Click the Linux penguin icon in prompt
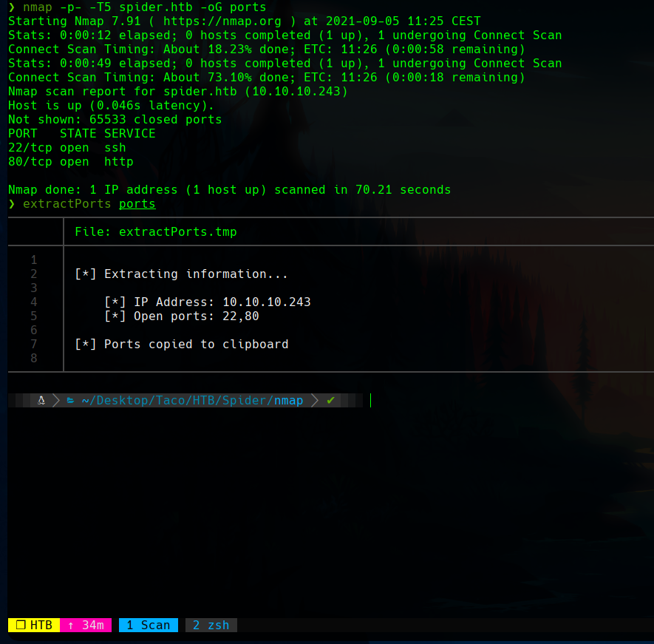654x644 pixels. (x=41, y=400)
